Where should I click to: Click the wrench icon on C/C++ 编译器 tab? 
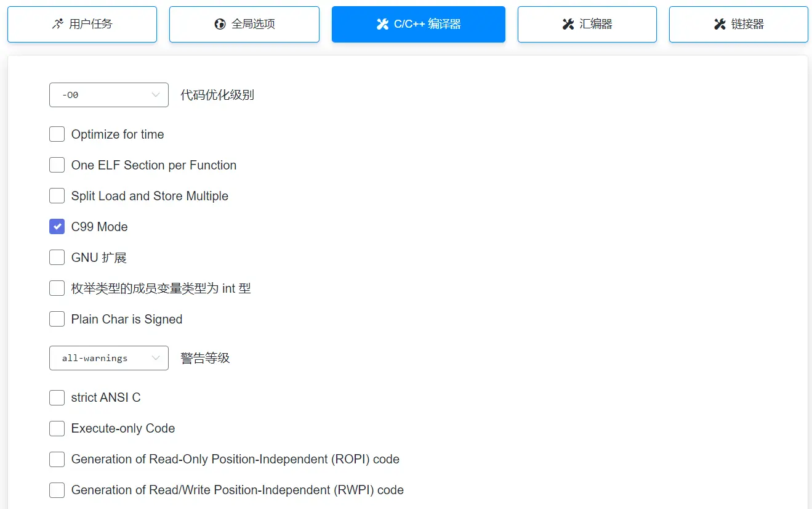[383, 23]
